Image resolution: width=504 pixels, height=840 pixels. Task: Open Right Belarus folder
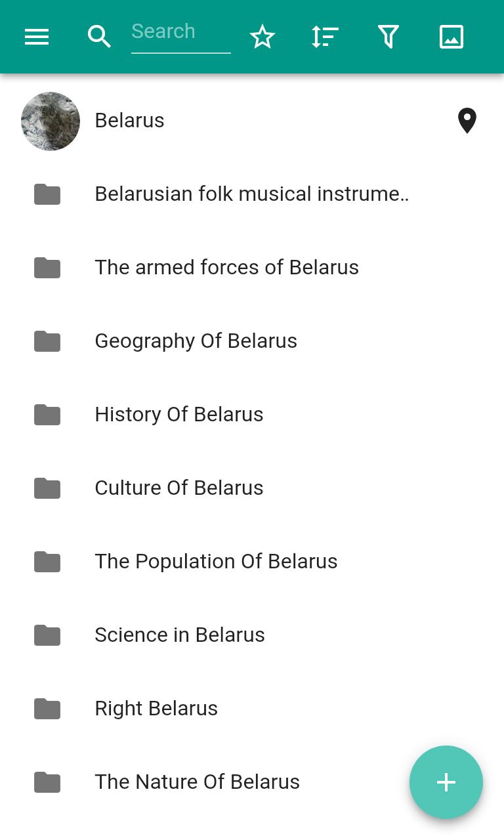pos(252,709)
